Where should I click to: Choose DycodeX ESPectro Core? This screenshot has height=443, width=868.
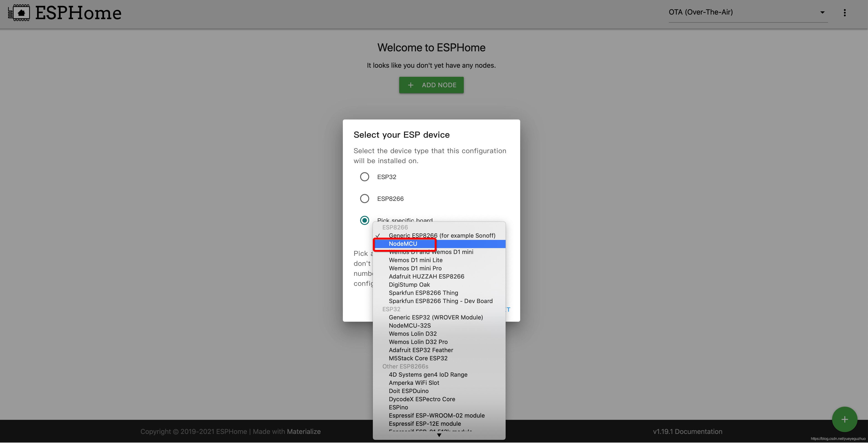coord(439,399)
